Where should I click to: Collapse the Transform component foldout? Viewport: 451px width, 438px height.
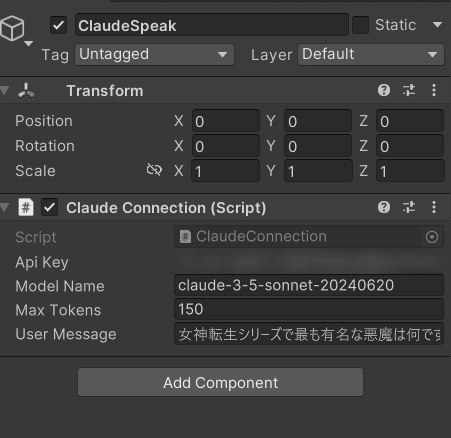point(5,90)
